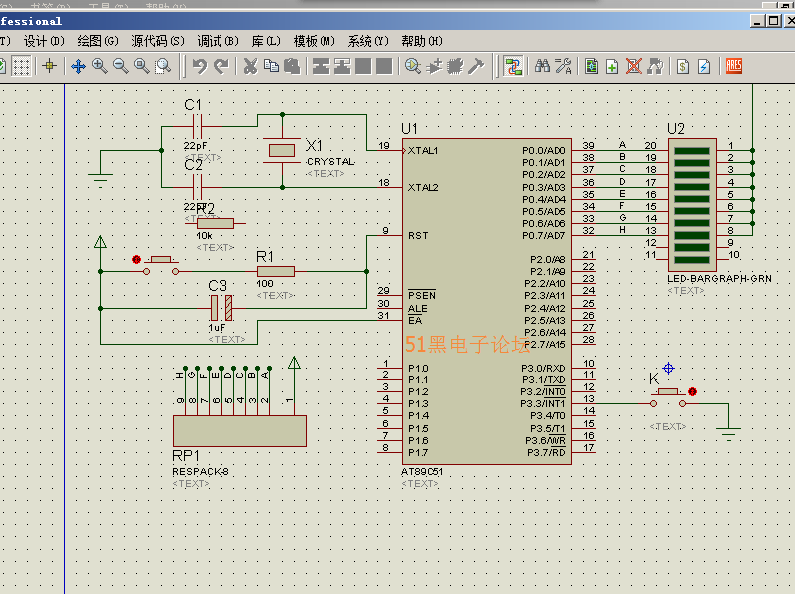Run the electrical rule check icon
Image resolution: width=795 pixels, height=594 pixels.
coord(704,66)
